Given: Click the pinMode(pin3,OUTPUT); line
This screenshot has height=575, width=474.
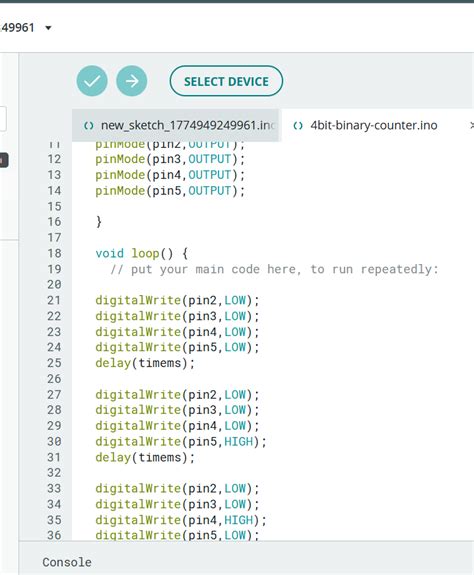Looking at the screenshot, I should point(170,159).
